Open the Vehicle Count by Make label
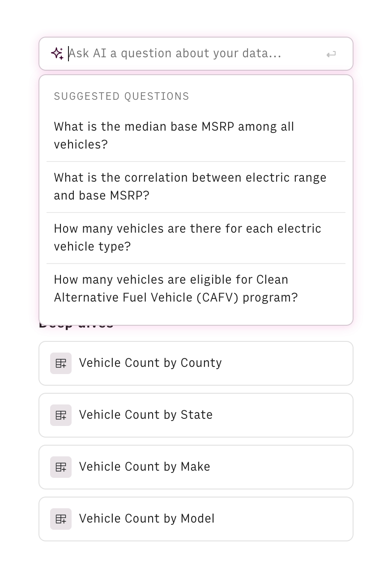 point(145,467)
